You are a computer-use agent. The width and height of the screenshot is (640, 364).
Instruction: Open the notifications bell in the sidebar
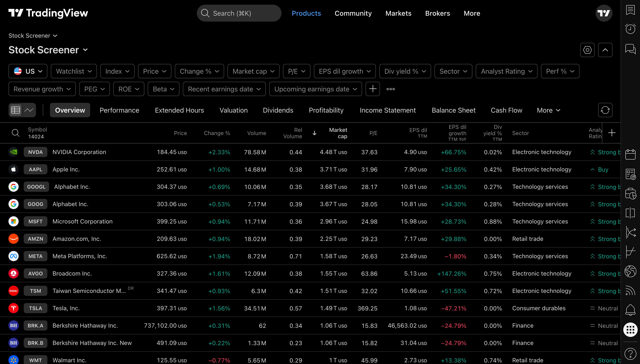pyautogui.click(x=630, y=310)
